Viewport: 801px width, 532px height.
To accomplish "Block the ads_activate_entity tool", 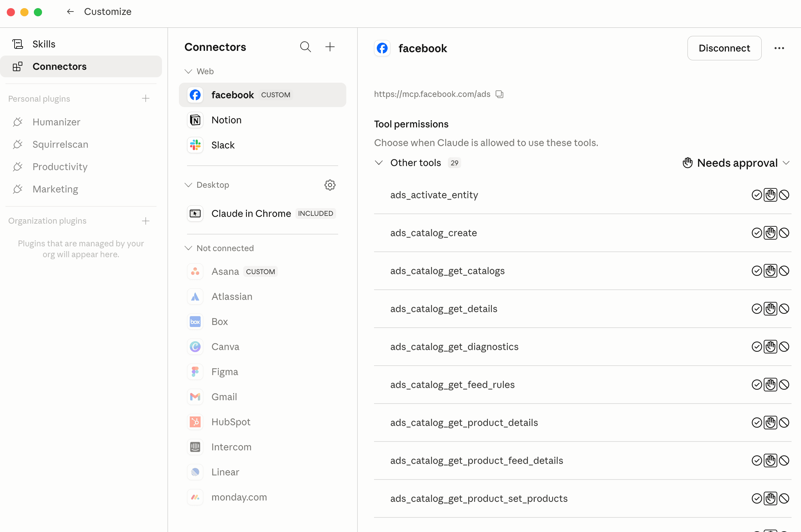I will (784, 195).
